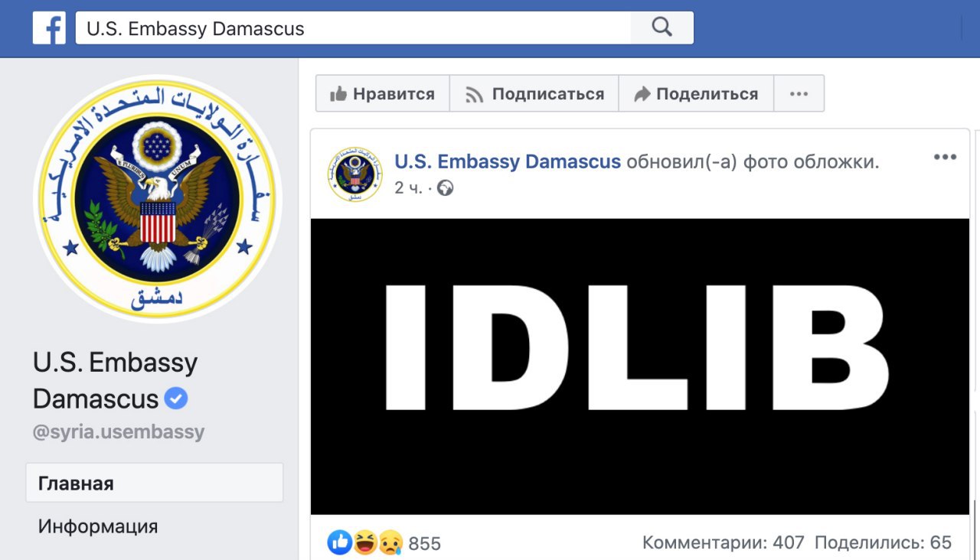Image resolution: width=980 pixels, height=560 pixels.
Task: Click the crying sad reaction emoji
Action: pyautogui.click(x=390, y=542)
